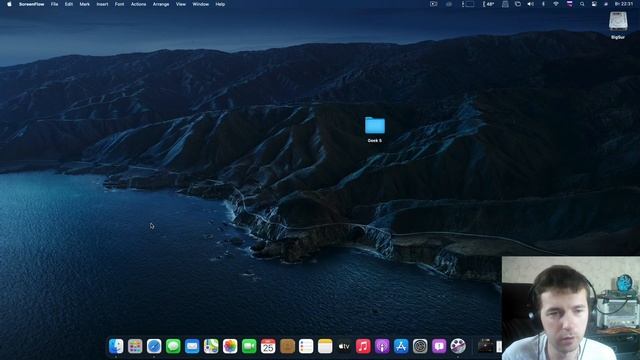Open the Photos app in the Dock
The image size is (640, 360).
(230, 346)
